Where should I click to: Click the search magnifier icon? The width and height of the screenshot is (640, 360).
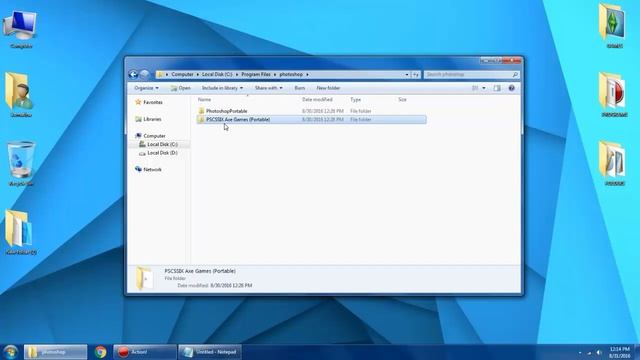(x=515, y=74)
